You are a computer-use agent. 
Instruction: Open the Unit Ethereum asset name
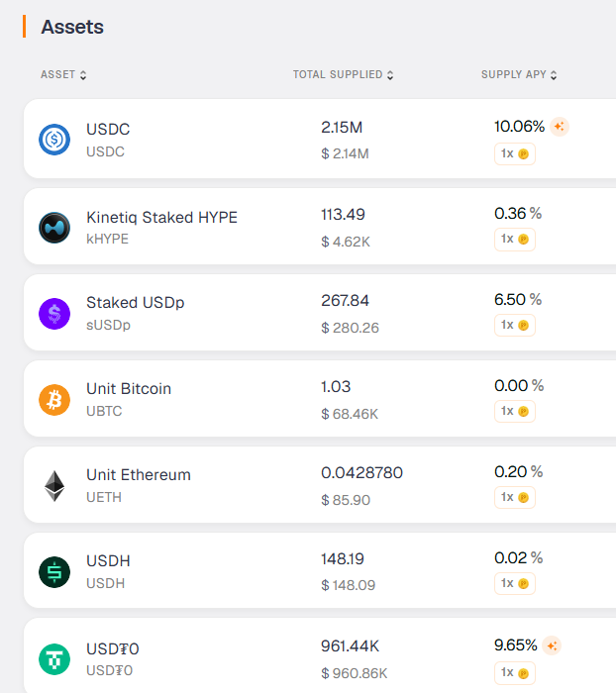(x=139, y=474)
